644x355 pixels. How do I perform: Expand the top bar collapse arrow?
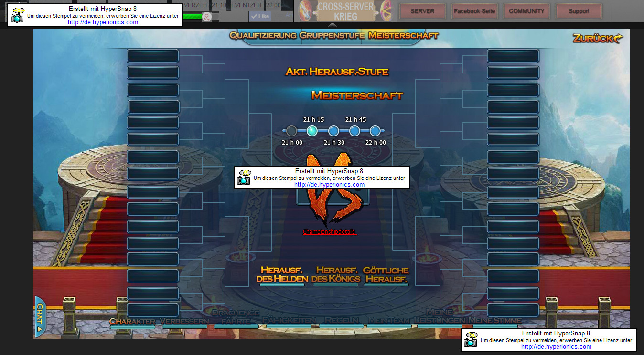coord(332,25)
